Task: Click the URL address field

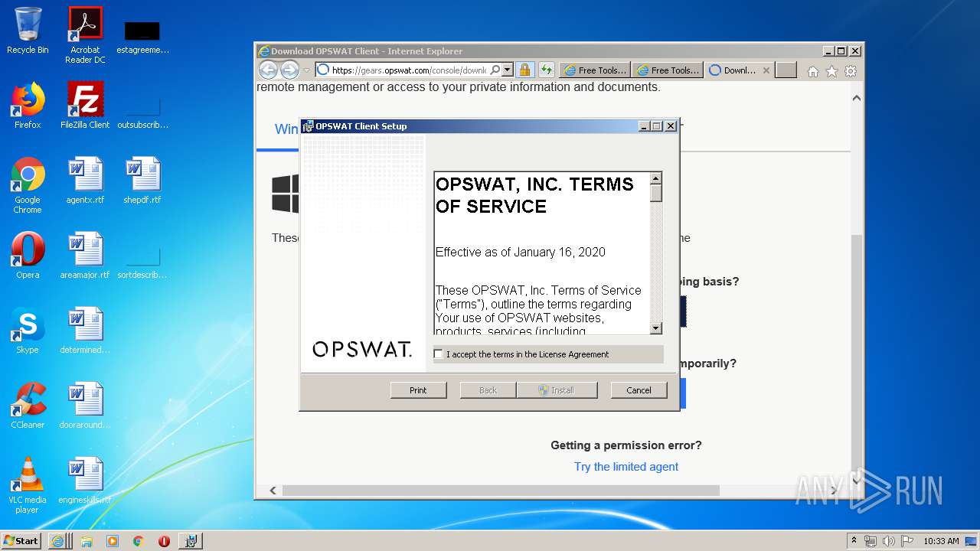Action: pos(409,70)
